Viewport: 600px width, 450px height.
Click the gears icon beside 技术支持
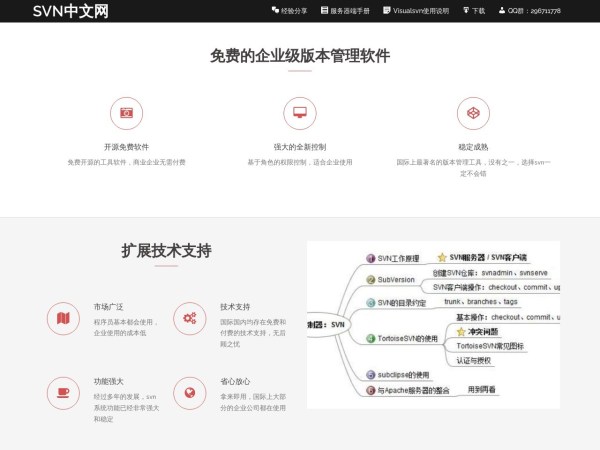[189, 318]
